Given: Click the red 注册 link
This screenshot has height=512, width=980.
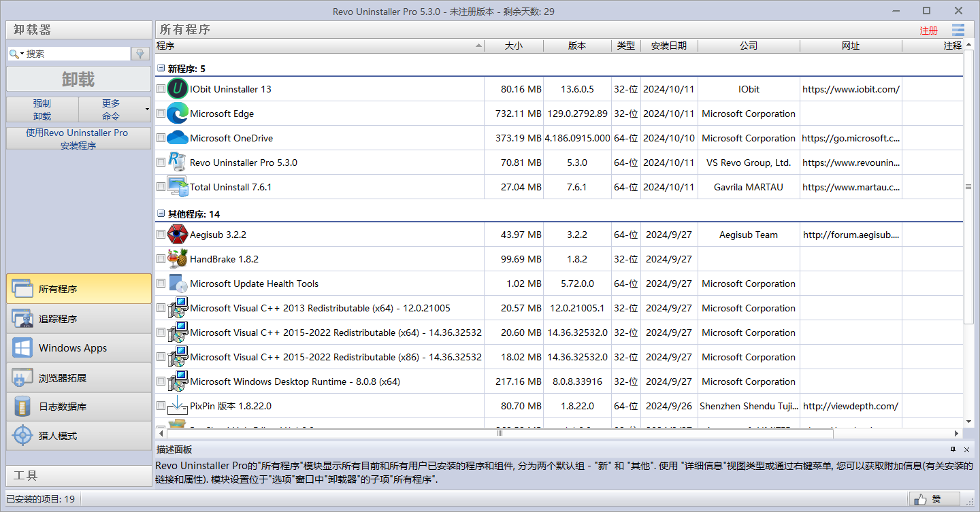Looking at the screenshot, I should click(x=928, y=31).
